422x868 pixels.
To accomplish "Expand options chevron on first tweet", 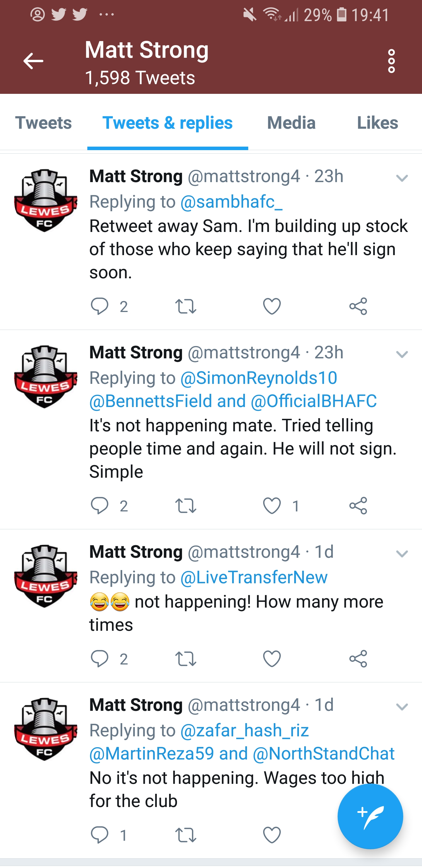I will pyautogui.click(x=402, y=178).
